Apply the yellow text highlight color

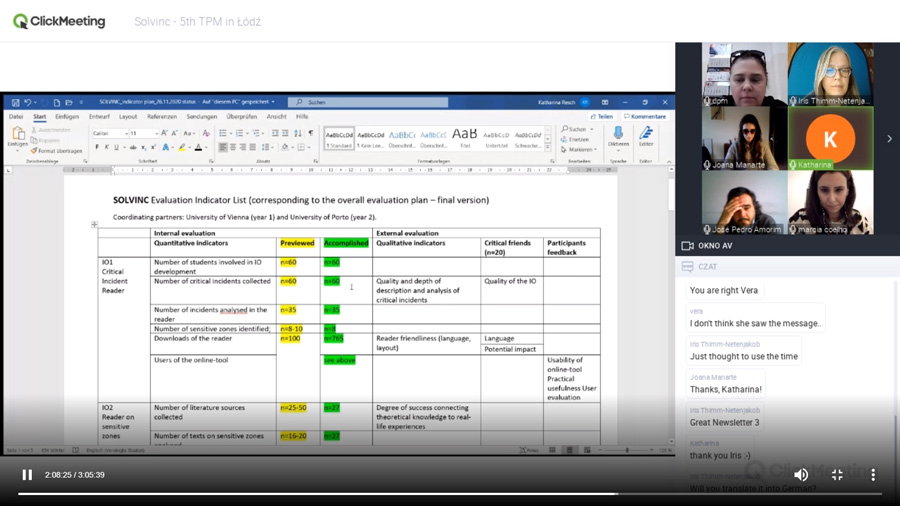(181, 147)
